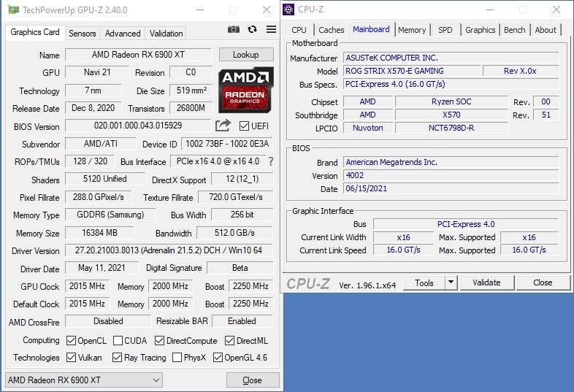Click the Texture Fillrate 720.0 GTexel/s field
The width and height of the screenshot is (574, 392).
[236, 197]
